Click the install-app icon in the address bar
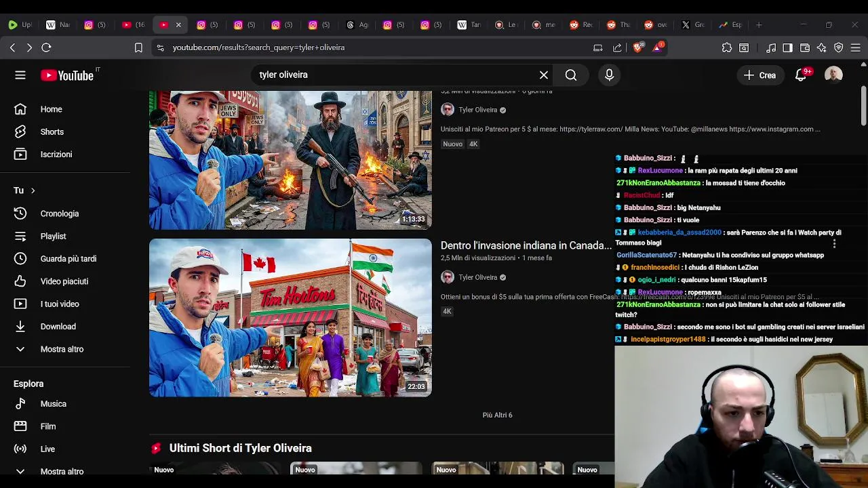The image size is (868, 488). pos(597,47)
